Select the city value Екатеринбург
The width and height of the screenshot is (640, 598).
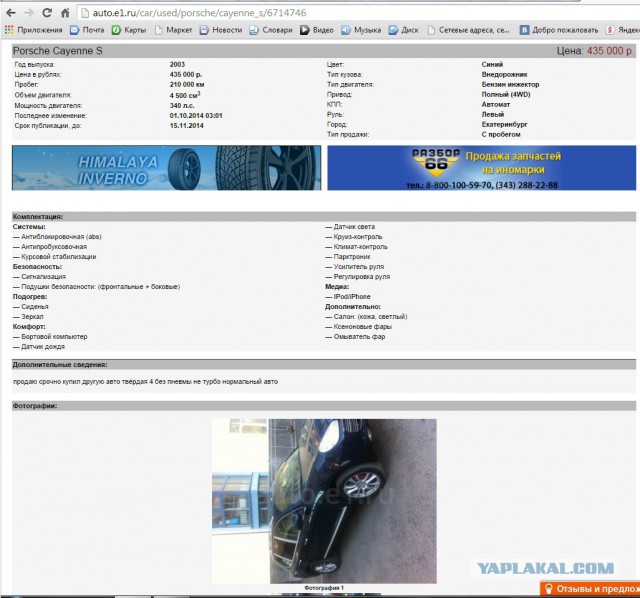point(504,124)
